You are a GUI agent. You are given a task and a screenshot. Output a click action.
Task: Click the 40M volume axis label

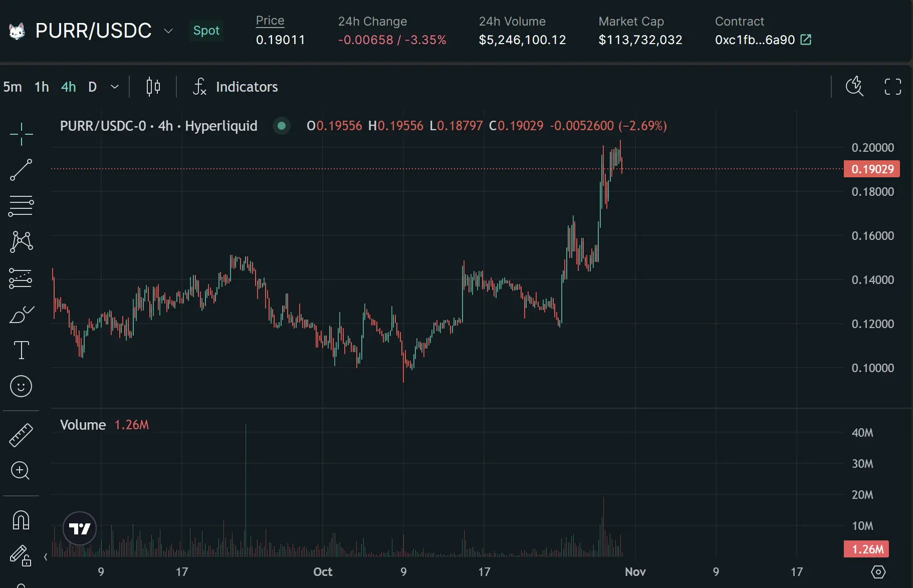(862, 433)
